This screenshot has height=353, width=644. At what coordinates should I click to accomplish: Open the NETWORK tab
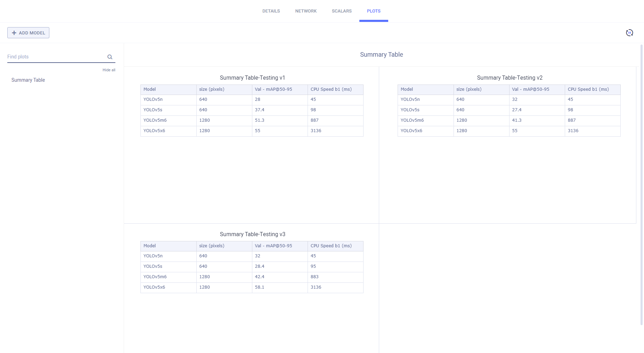306,11
